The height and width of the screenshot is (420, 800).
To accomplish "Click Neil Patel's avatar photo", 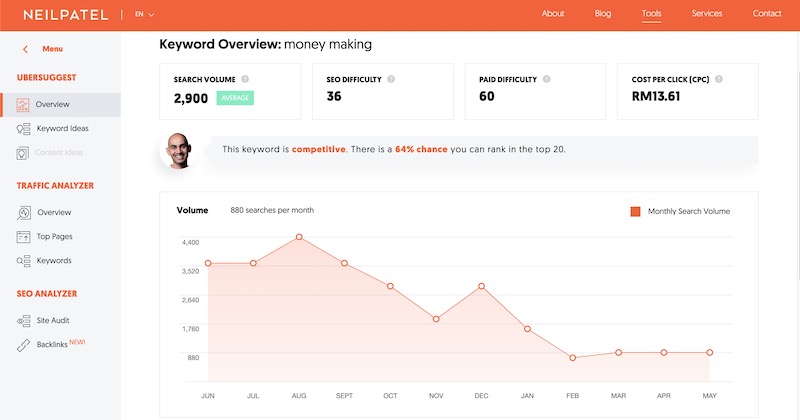I will click(x=178, y=151).
